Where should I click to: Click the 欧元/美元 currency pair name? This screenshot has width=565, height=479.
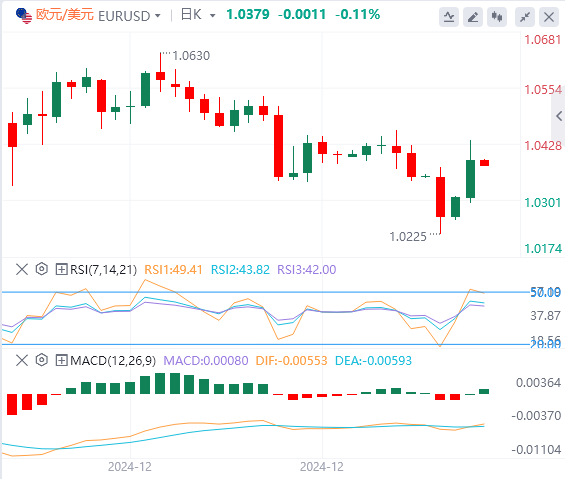click(x=65, y=15)
